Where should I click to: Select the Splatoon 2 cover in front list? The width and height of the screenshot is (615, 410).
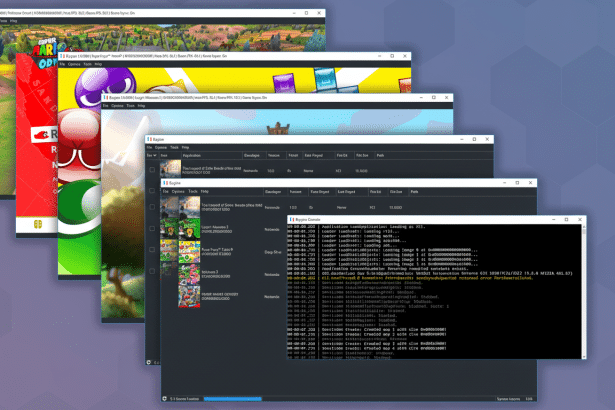189,274
